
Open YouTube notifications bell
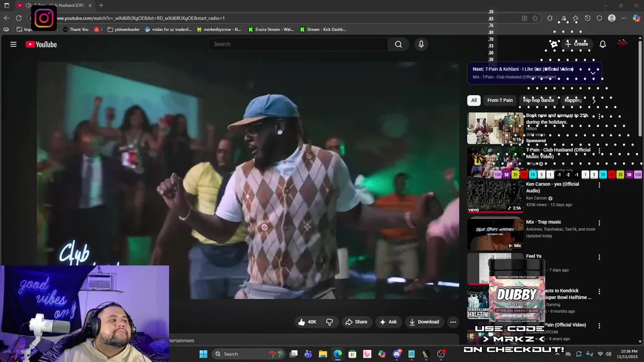click(602, 44)
